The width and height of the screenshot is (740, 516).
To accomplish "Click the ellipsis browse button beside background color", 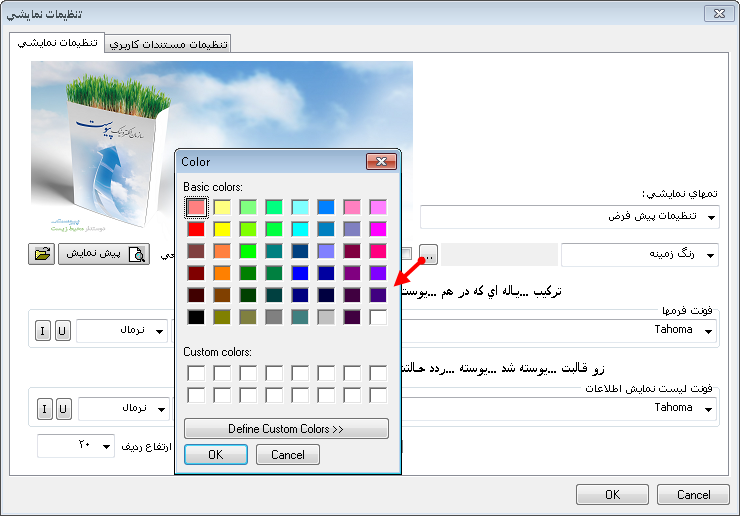I will [x=428, y=254].
